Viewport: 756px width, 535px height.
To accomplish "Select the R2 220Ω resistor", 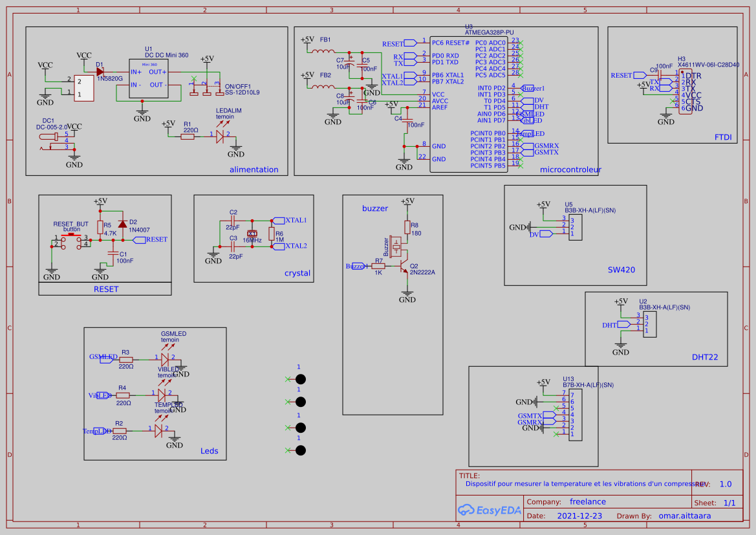I will click(x=120, y=431).
